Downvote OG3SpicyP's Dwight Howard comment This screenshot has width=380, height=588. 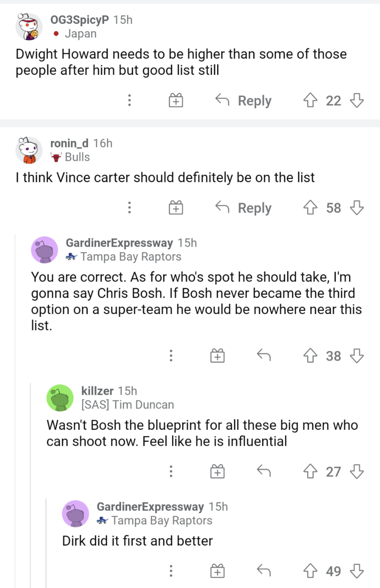coord(357,100)
